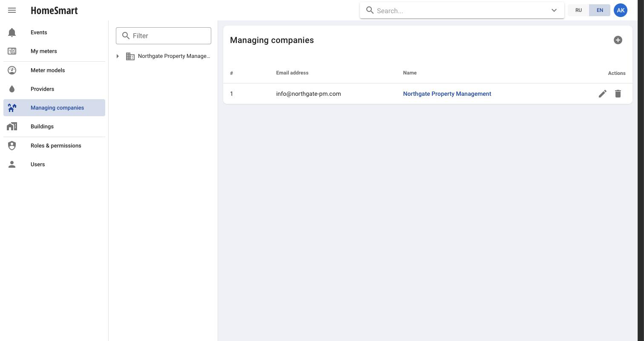Viewport: 644px width, 341px height.
Task: Click the Managing companies house icon
Action: point(12,108)
